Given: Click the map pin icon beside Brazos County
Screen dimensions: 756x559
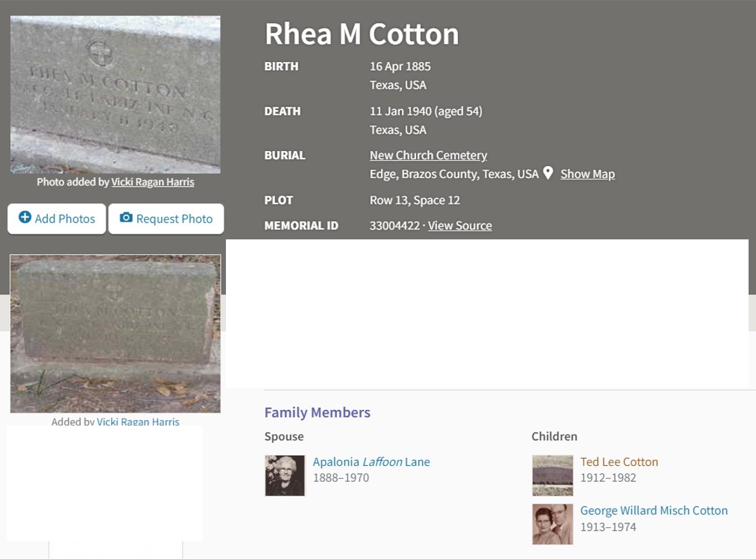Looking at the screenshot, I should (548, 173).
